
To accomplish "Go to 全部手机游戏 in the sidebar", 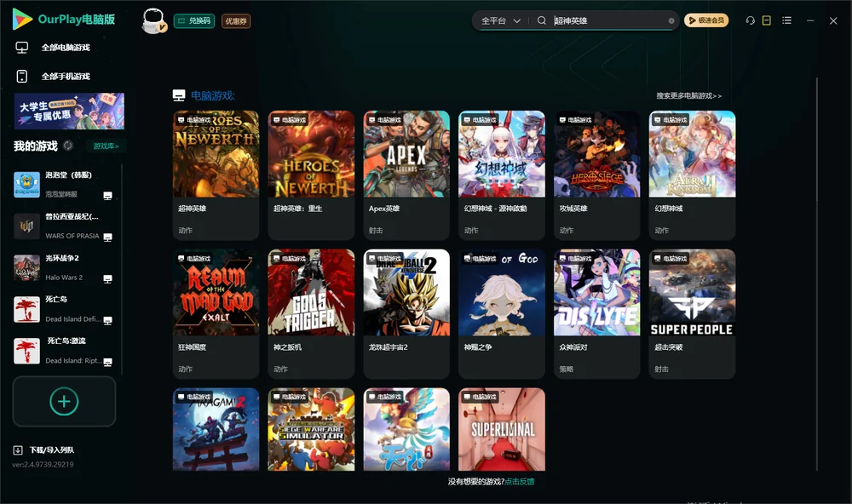I will point(53,77).
